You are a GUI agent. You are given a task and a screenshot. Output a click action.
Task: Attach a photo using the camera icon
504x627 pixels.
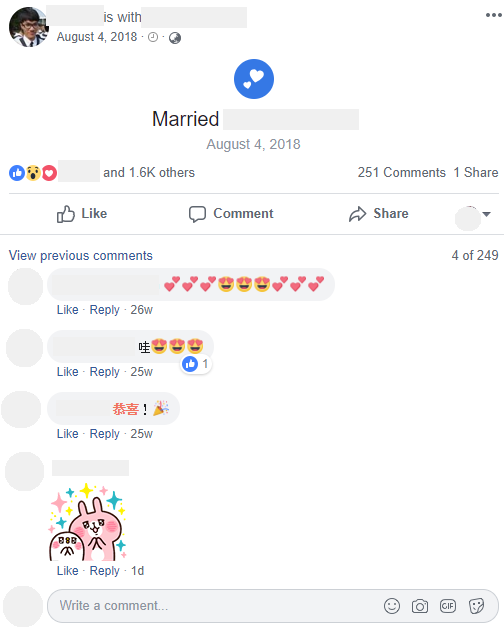[420, 606]
